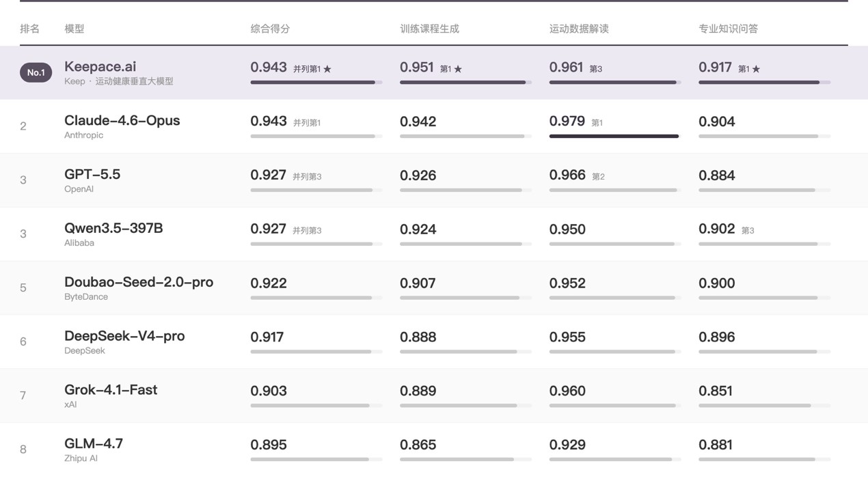Select the GPT-5.5 row
The height and width of the screenshot is (491, 868).
[x=434, y=180]
